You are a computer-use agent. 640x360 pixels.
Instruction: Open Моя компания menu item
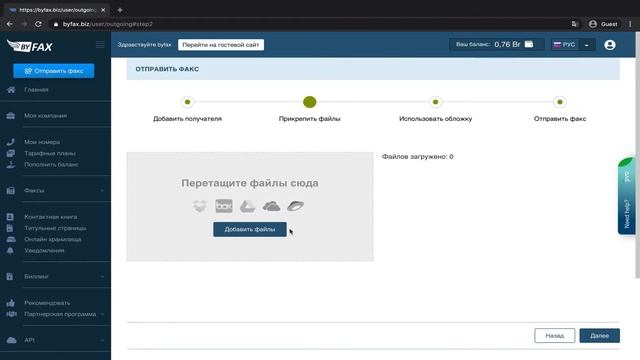coord(45,116)
